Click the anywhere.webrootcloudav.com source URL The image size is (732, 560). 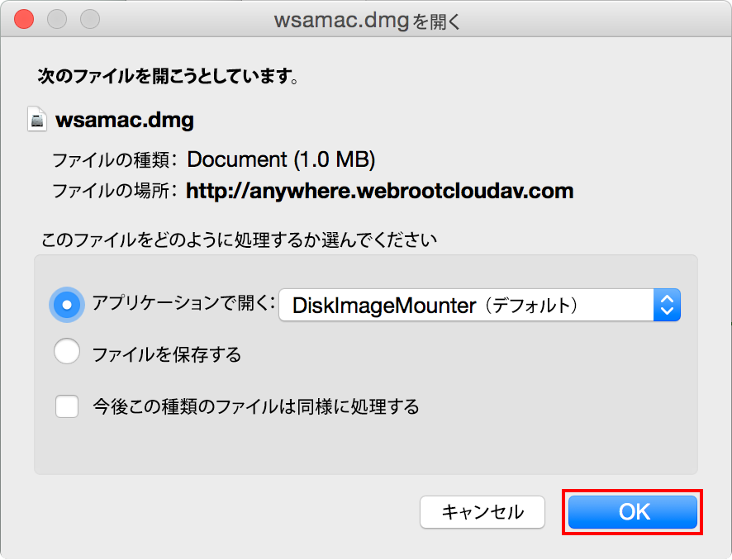pos(379,191)
